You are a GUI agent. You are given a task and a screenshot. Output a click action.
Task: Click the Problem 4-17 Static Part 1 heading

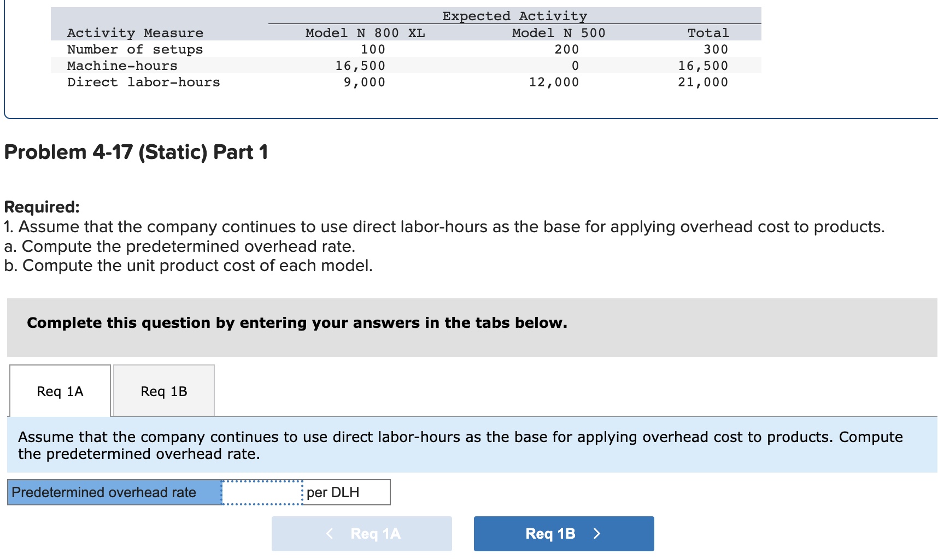(x=134, y=152)
